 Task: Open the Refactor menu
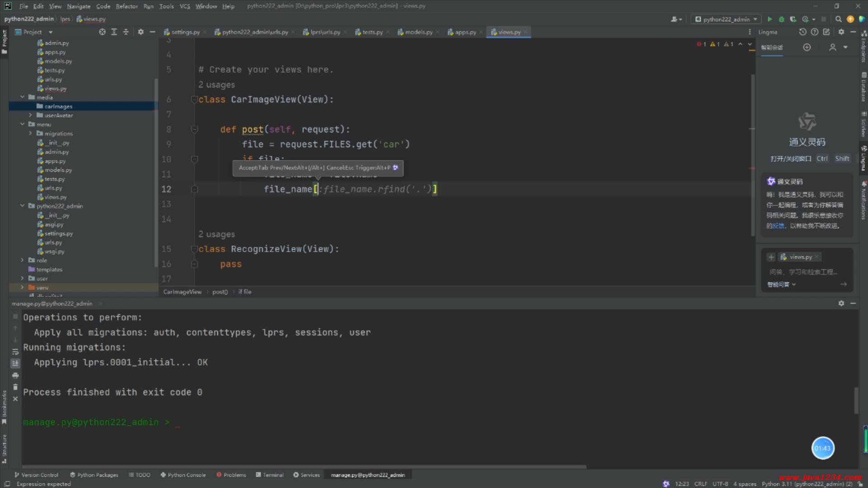[127, 6]
